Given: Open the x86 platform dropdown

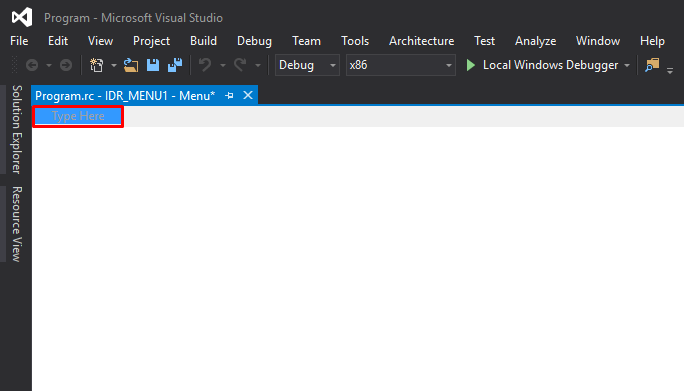Looking at the screenshot, I should pyautogui.click(x=400, y=65).
